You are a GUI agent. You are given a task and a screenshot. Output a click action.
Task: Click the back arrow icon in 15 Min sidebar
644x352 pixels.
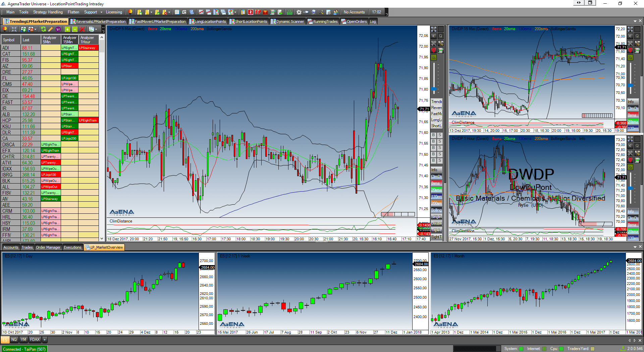tap(630, 36)
